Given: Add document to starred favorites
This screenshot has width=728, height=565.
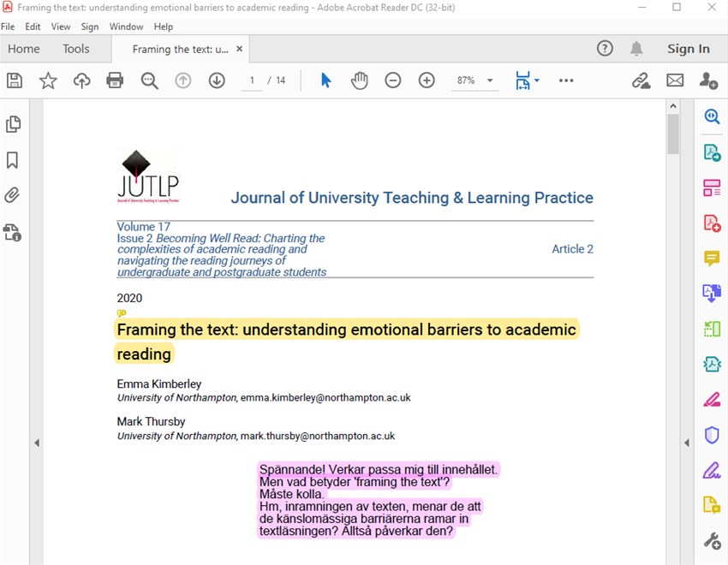Looking at the screenshot, I should tap(48, 80).
